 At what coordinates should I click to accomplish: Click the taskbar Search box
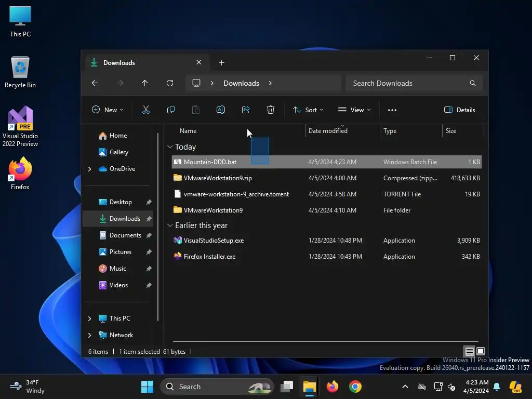(x=217, y=387)
